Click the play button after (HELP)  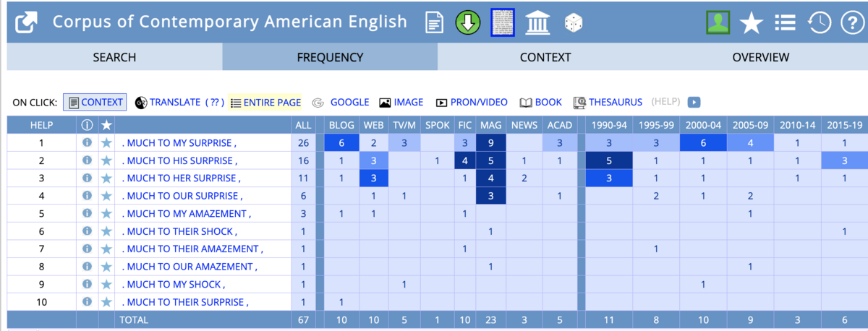pyautogui.click(x=694, y=103)
